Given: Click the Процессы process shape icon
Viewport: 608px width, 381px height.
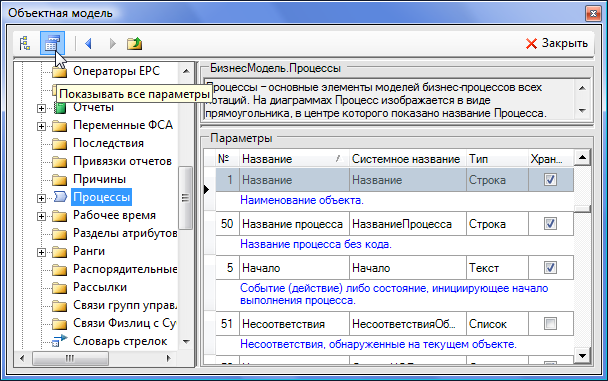Looking at the screenshot, I should pyautogui.click(x=60, y=197).
